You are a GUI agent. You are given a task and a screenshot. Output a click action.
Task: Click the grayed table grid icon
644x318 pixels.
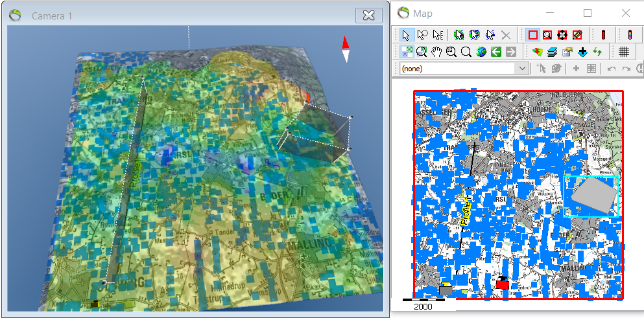point(591,69)
